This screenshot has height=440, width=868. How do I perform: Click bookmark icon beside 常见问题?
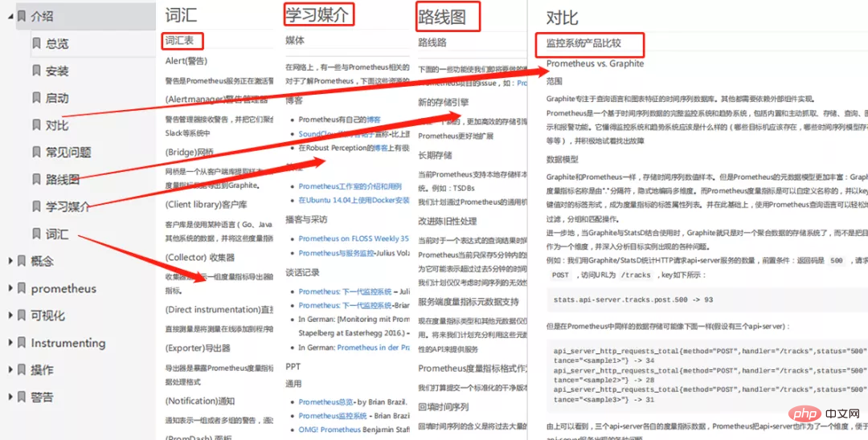coord(36,152)
